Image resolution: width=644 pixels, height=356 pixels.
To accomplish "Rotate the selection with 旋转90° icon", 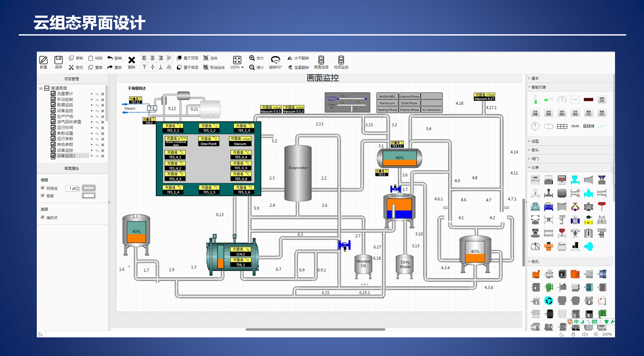I will pyautogui.click(x=275, y=60).
